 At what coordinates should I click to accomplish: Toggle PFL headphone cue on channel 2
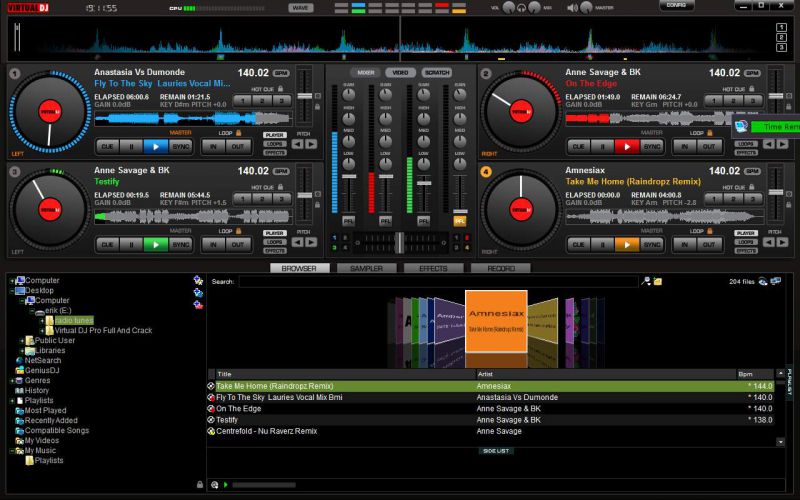coord(386,221)
